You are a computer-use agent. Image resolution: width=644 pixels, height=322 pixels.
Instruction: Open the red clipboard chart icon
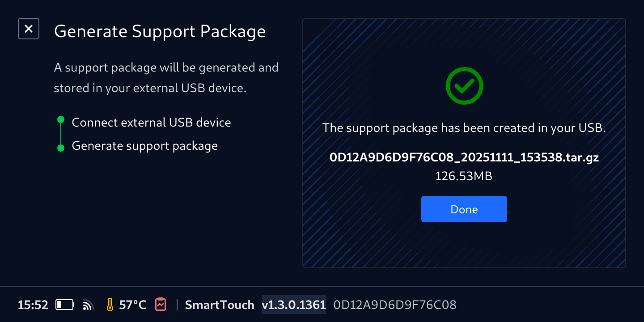pos(161,305)
